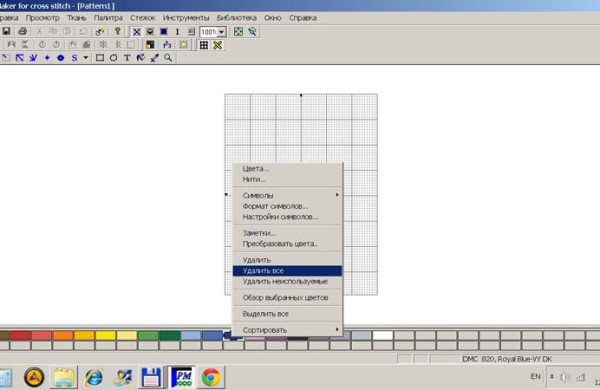Open Google Chrome from the taskbar

(211, 377)
